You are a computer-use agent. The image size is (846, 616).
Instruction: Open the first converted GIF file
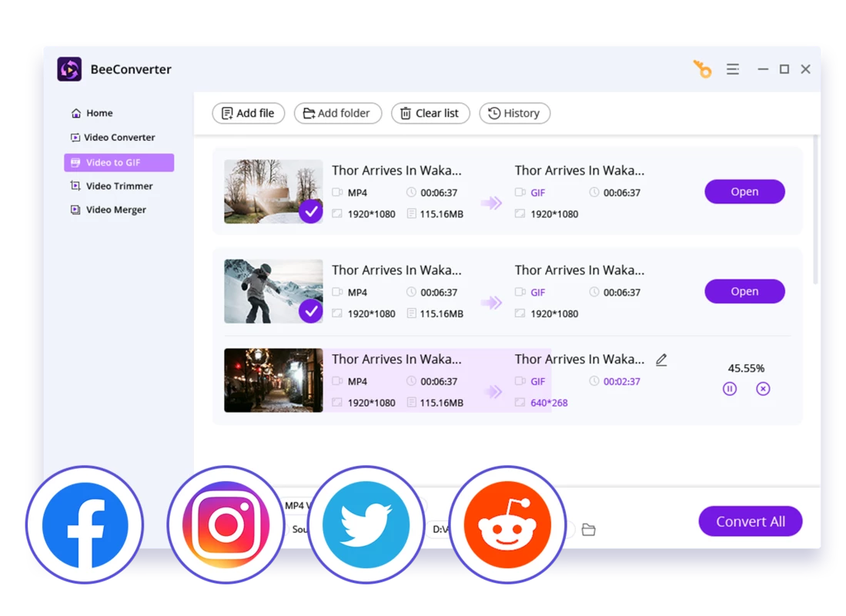click(744, 192)
